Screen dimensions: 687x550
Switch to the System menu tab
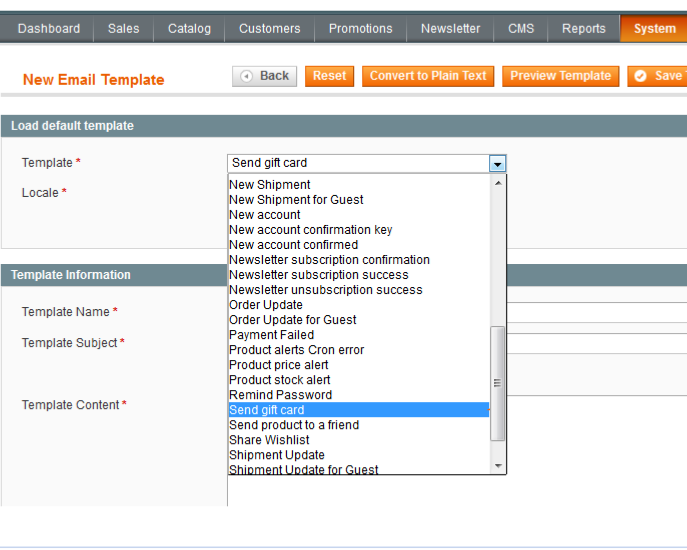pyautogui.click(x=654, y=29)
